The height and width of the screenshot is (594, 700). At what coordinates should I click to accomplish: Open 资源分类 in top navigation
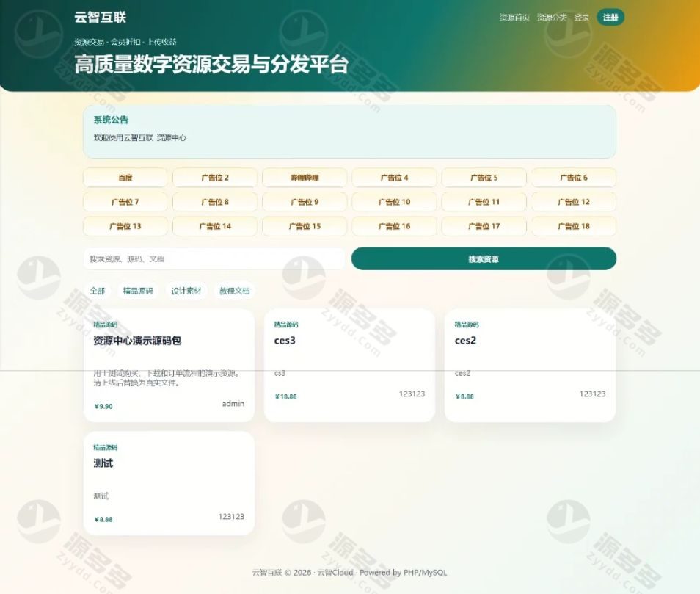tap(552, 18)
